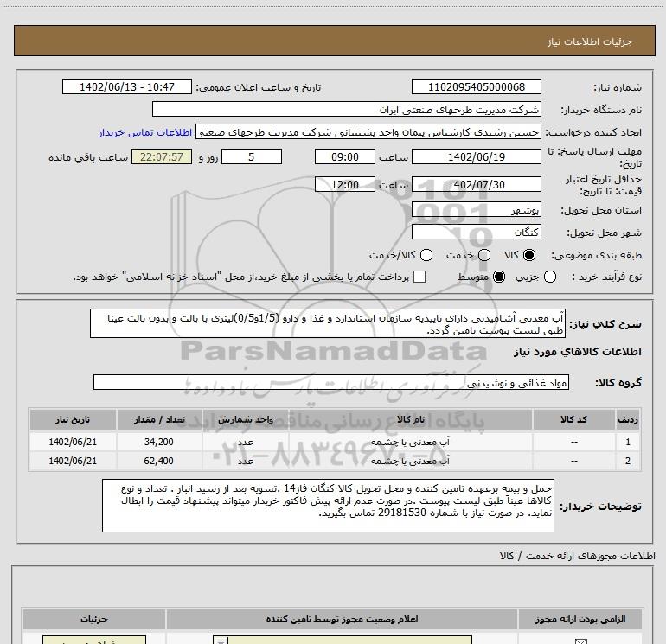The height and width of the screenshot is (644, 666).
Task: Click the countdown timer 22:07:57
Action: [x=162, y=156]
